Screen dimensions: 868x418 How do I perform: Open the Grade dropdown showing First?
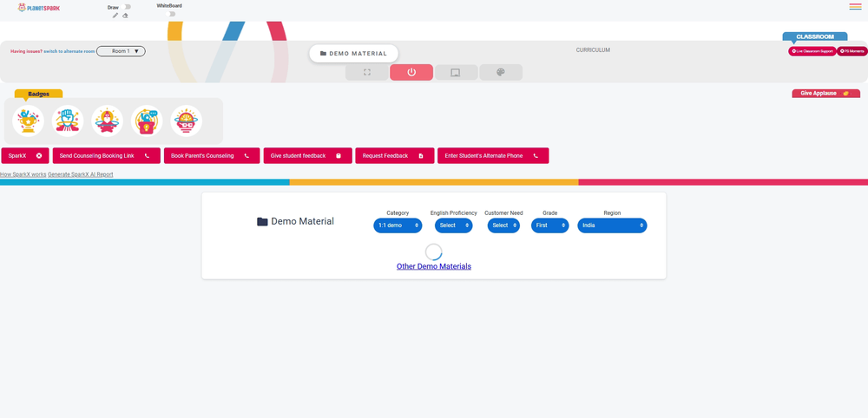coord(549,225)
